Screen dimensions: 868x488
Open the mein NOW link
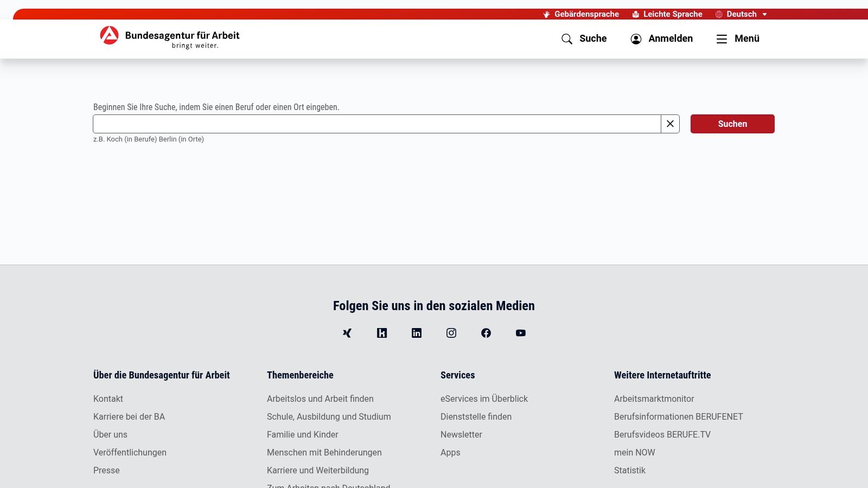[634, 452]
